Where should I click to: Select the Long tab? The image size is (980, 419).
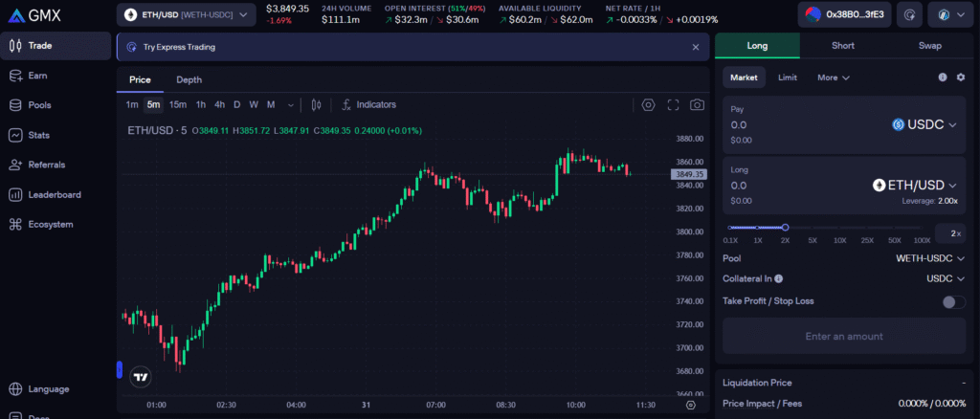[x=758, y=46]
